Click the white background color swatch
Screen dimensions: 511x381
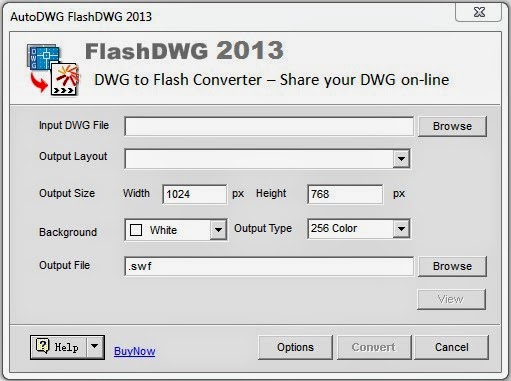(136, 230)
